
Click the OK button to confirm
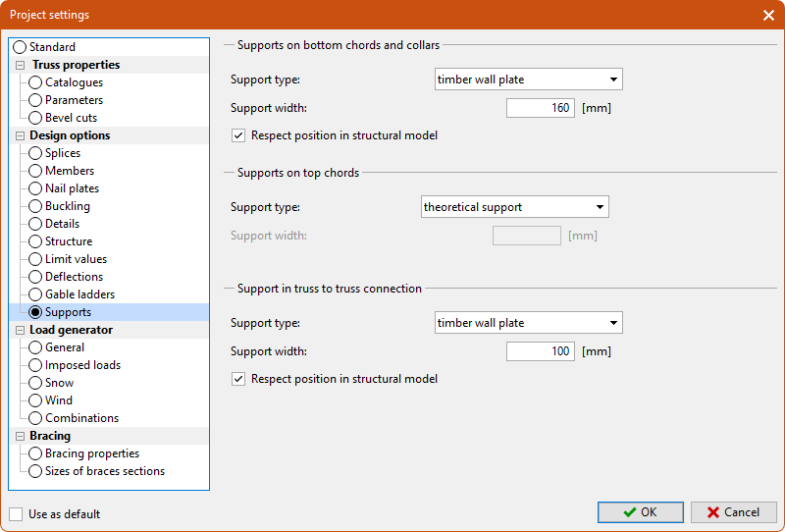(x=640, y=512)
